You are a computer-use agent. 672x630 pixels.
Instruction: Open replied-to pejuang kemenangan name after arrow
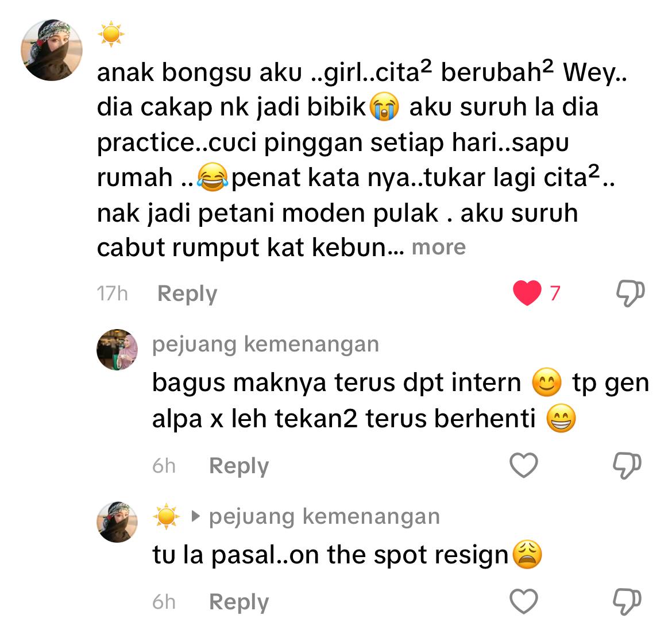pyautogui.click(x=325, y=517)
